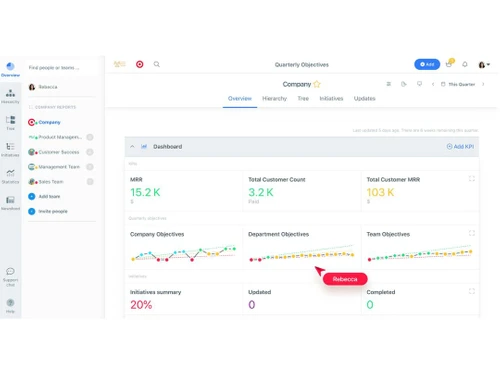The width and height of the screenshot is (500, 375).
Task: Click the faded logo at top left of header
Action: 120,64
